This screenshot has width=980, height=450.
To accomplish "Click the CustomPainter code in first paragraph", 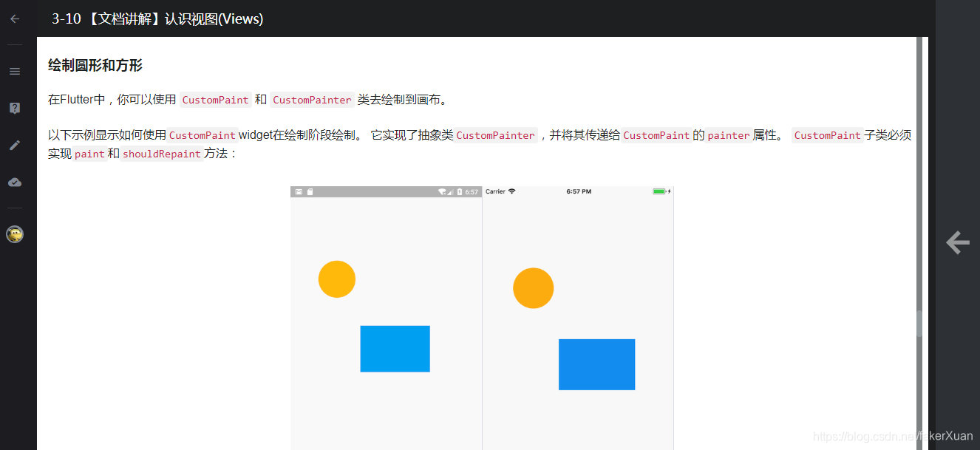I will coord(312,100).
